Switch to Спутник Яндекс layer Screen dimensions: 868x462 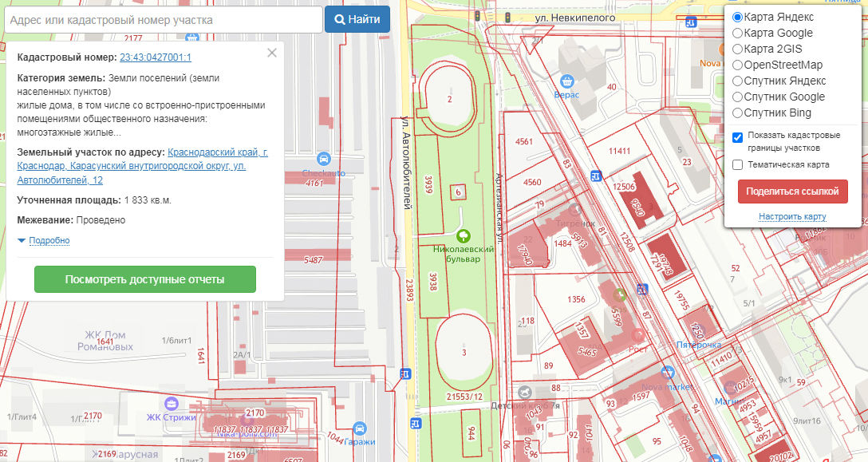click(738, 81)
